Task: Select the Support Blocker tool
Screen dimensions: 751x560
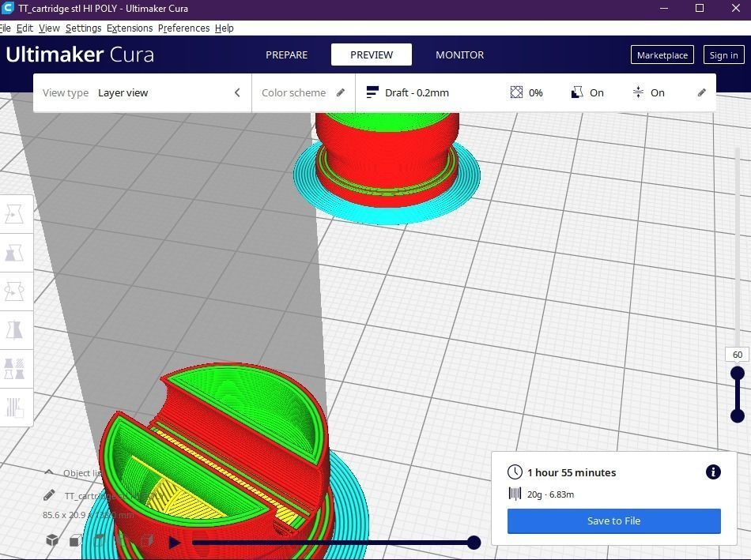Action: click(x=14, y=408)
